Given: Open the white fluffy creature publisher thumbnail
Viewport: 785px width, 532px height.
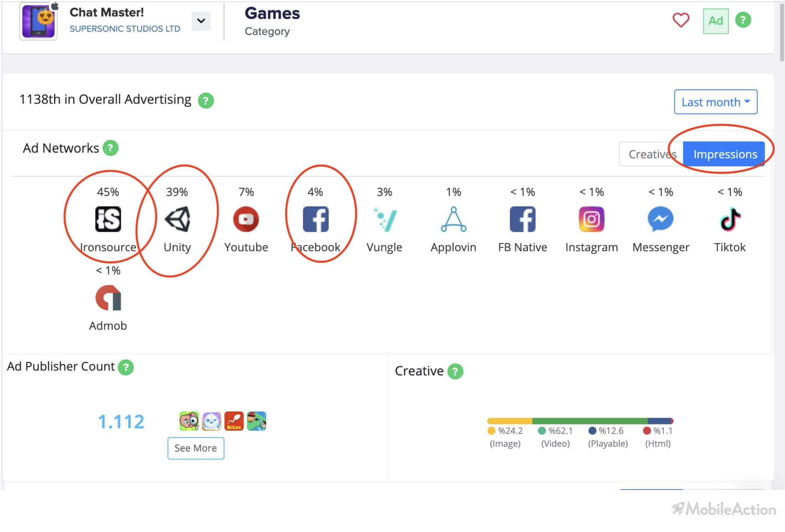Looking at the screenshot, I should click(x=212, y=421).
